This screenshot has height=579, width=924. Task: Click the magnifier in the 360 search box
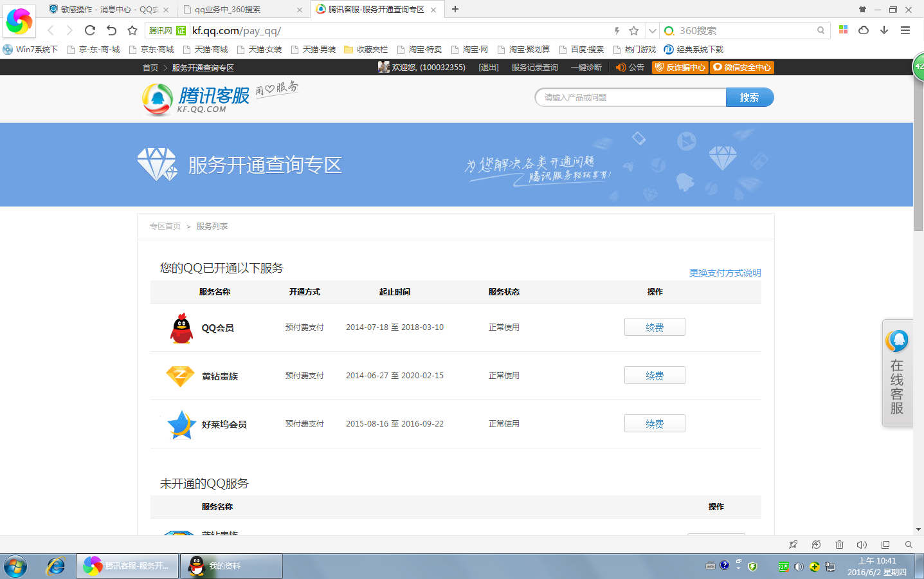(820, 30)
